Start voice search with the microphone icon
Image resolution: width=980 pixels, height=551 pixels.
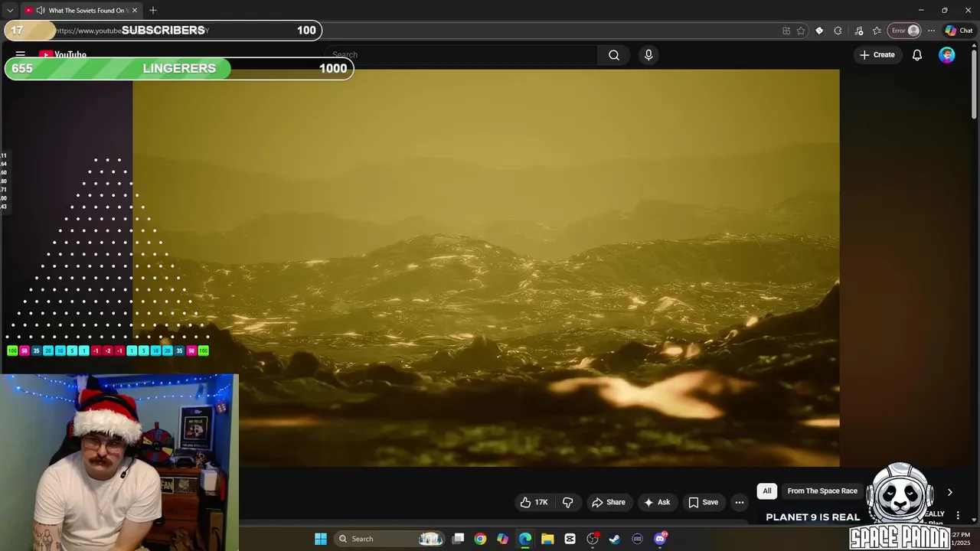point(648,55)
